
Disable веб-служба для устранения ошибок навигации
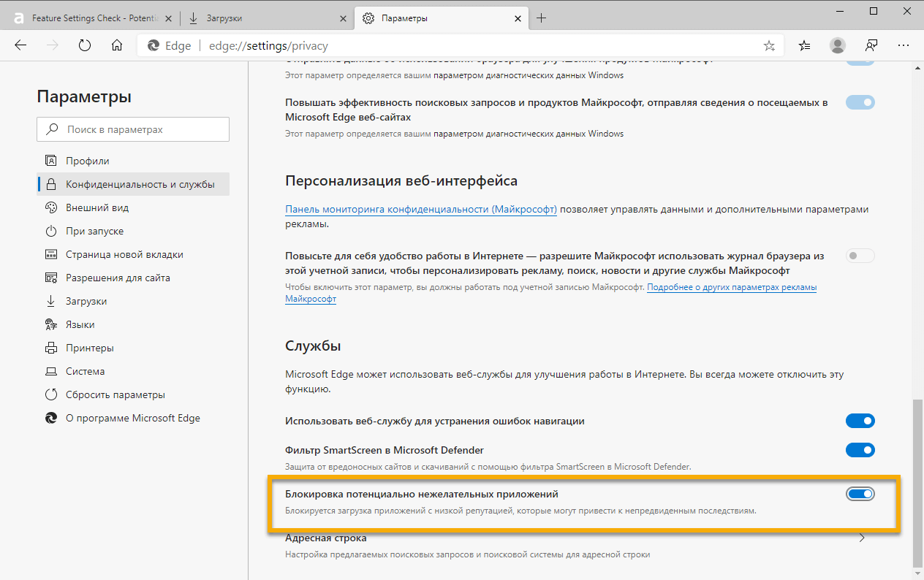[860, 421]
